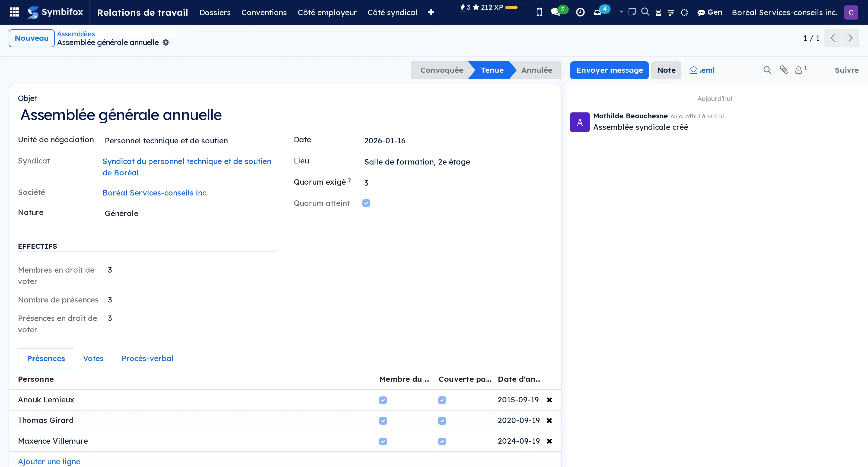Click the plus icon in top menu
Screen dimensions: 868x467
431,12
